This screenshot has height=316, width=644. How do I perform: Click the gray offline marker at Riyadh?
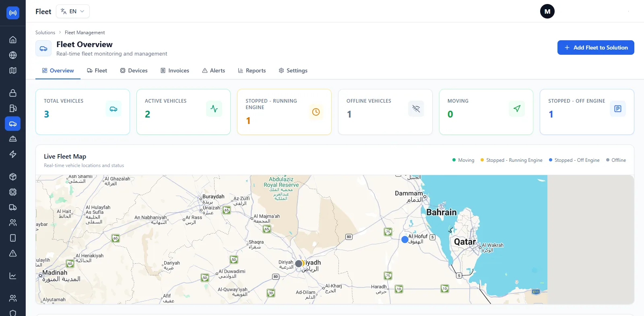click(x=299, y=264)
